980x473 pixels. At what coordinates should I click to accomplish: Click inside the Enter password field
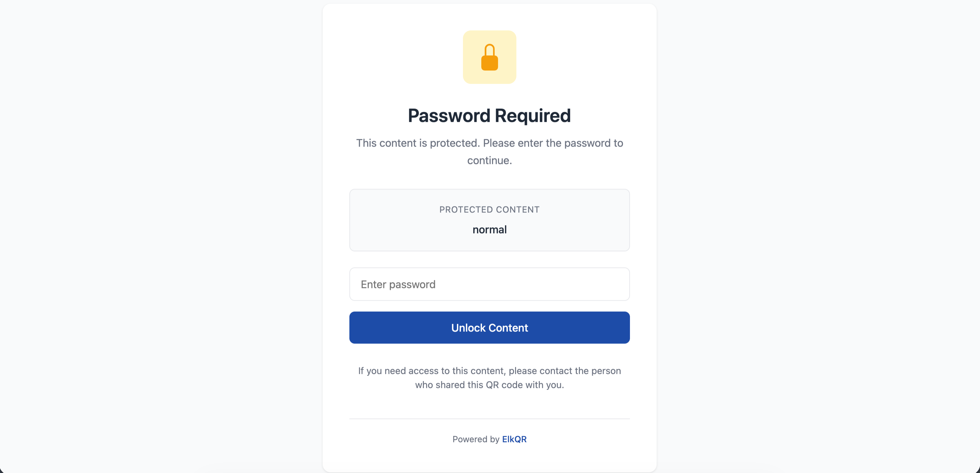click(489, 284)
